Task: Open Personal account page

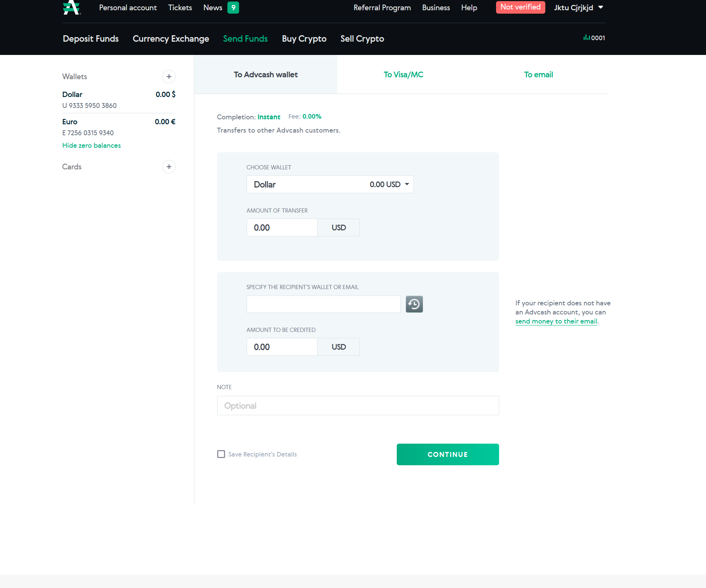Action: point(128,8)
